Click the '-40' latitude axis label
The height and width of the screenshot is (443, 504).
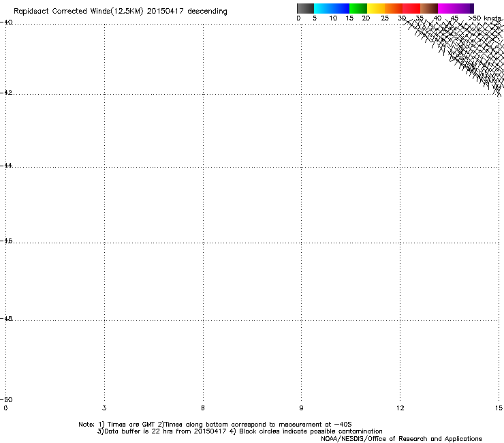6,22
